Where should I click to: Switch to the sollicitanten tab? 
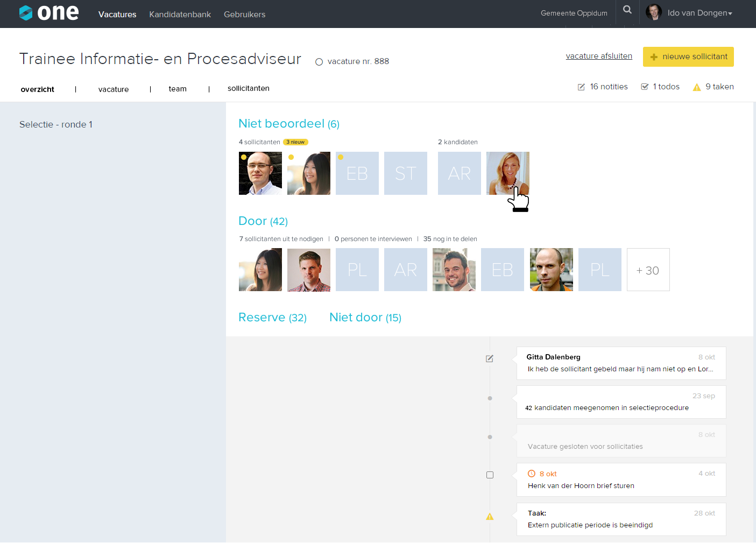point(248,88)
